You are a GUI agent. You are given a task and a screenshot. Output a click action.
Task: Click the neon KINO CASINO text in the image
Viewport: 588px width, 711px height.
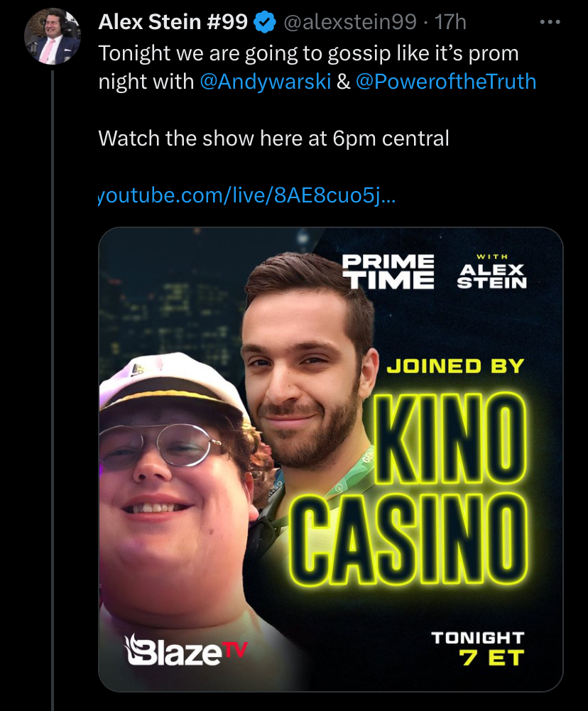tap(409, 489)
